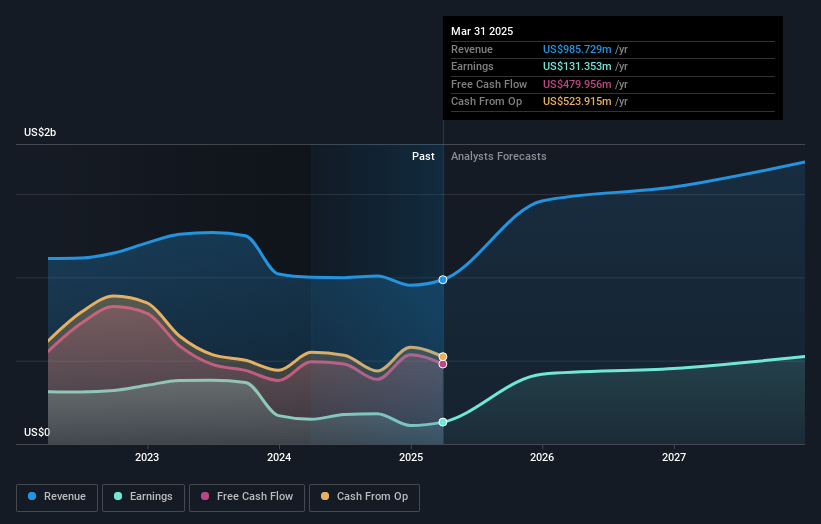Click the Mar 31 2025 tooltip date
Image resolution: width=821 pixels, height=524 pixels.
click(x=482, y=31)
